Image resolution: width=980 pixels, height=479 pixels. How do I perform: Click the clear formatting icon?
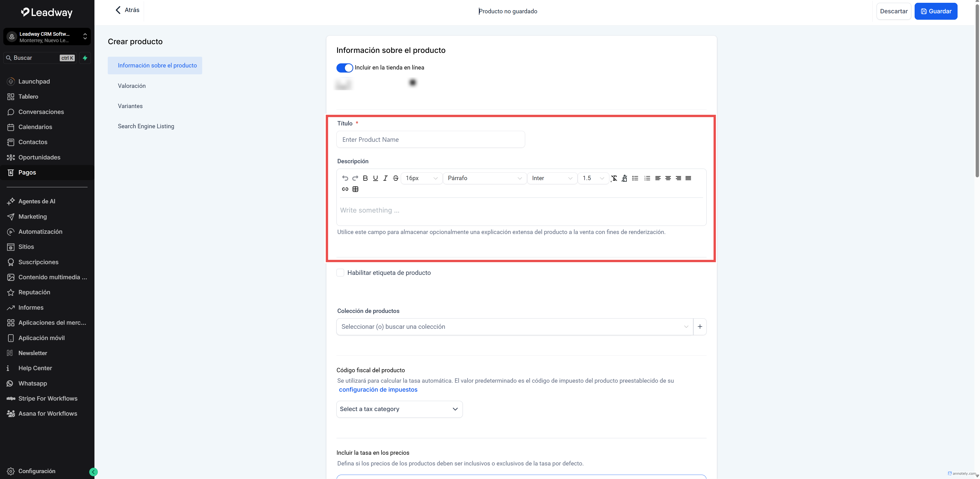coord(614,178)
